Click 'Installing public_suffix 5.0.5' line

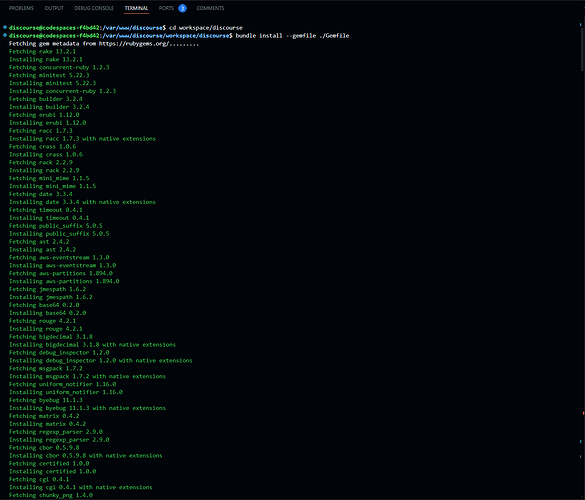(59, 234)
